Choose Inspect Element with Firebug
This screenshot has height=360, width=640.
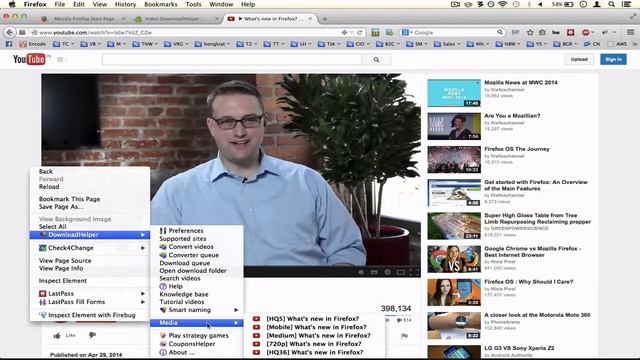[90, 315]
